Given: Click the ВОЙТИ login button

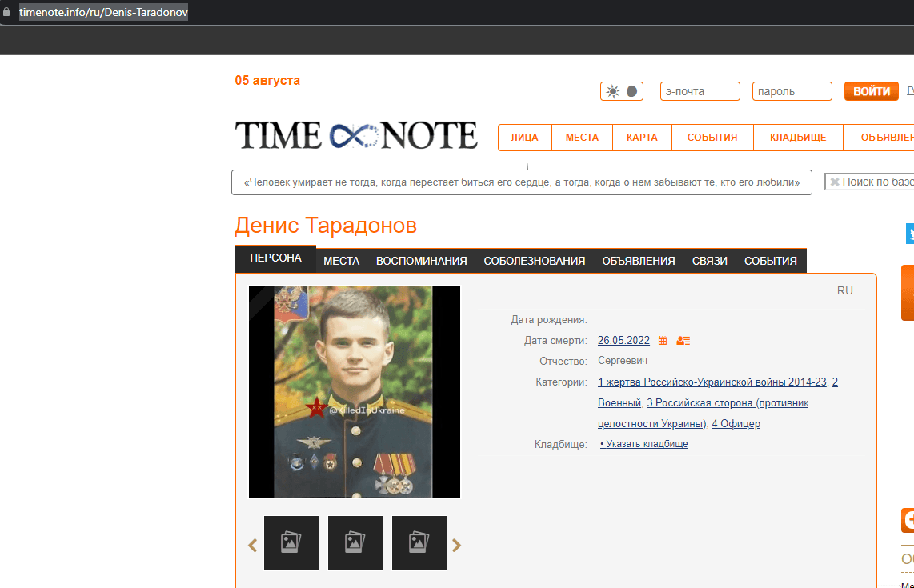Looking at the screenshot, I should click(x=871, y=91).
